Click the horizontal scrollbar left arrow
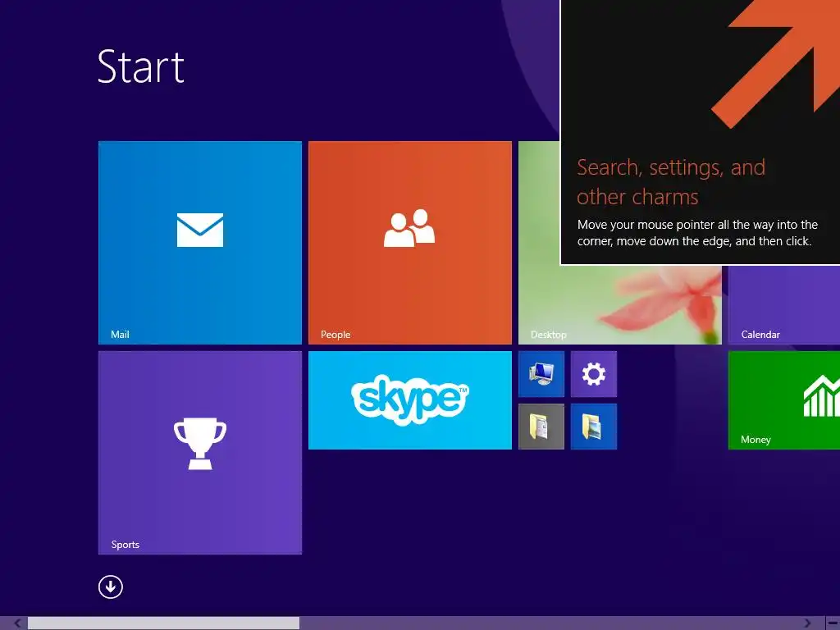Viewport: 840px width, 630px height. point(17,623)
